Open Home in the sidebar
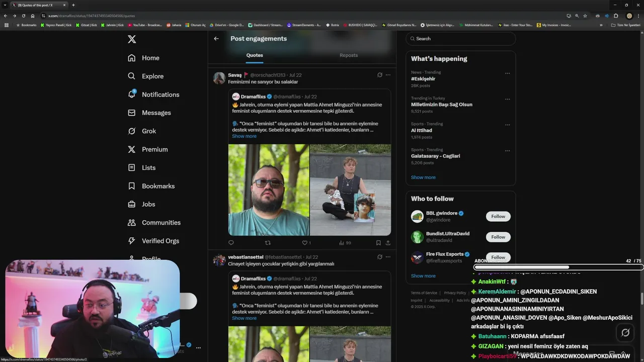This screenshot has height=362, width=644. click(143, 58)
